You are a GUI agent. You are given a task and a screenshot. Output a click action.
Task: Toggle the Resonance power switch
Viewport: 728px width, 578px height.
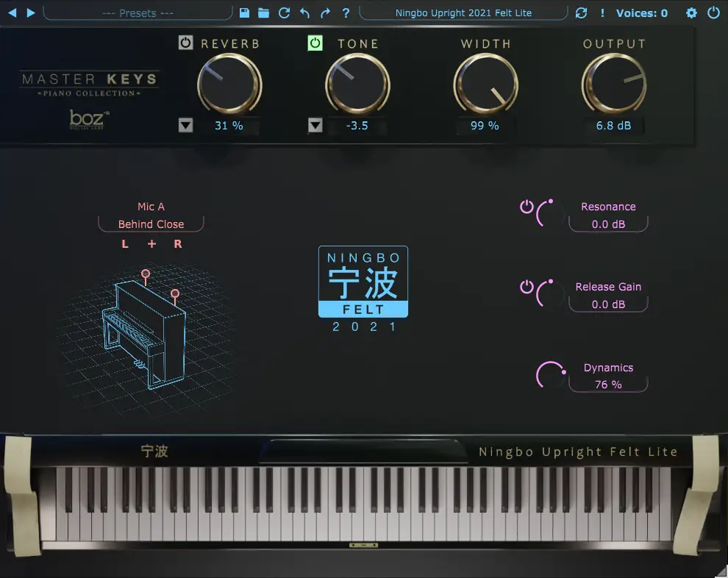point(527,207)
